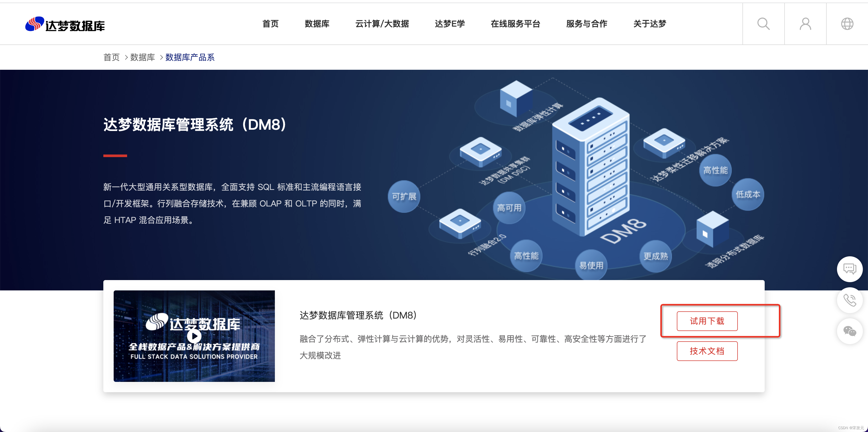Go to 首页 in breadcrumb

coord(111,57)
